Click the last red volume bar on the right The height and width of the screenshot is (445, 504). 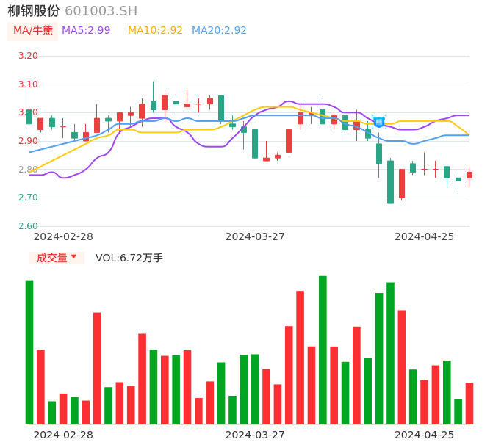click(469, 403)
